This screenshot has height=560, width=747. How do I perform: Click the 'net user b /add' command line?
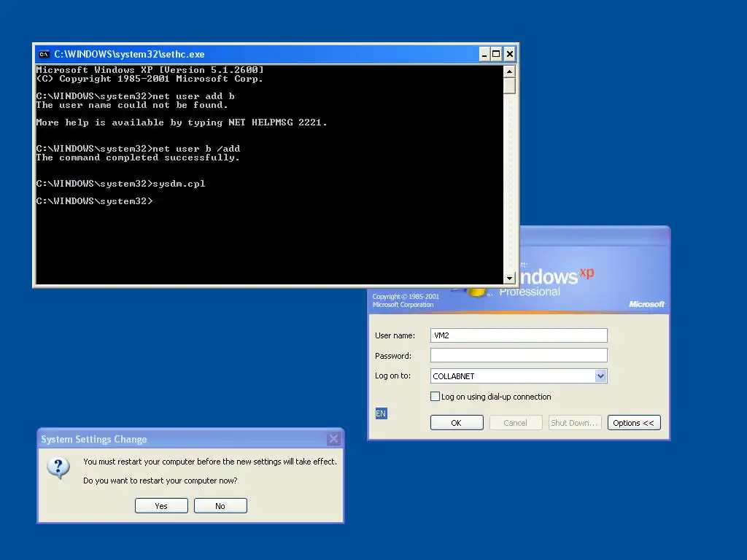(138, 149)
